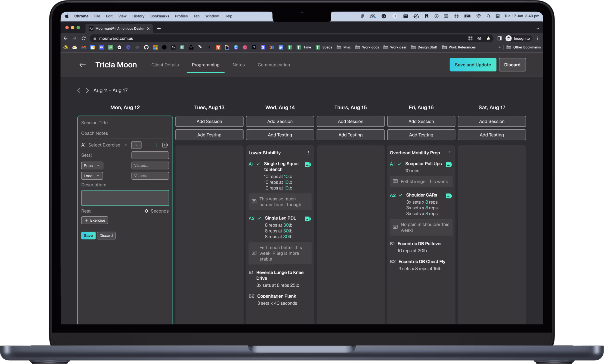Viewport: 604px width, 364px height.
Task: Go back using arrow beside Tricia Moon
Action: point(82,65)
